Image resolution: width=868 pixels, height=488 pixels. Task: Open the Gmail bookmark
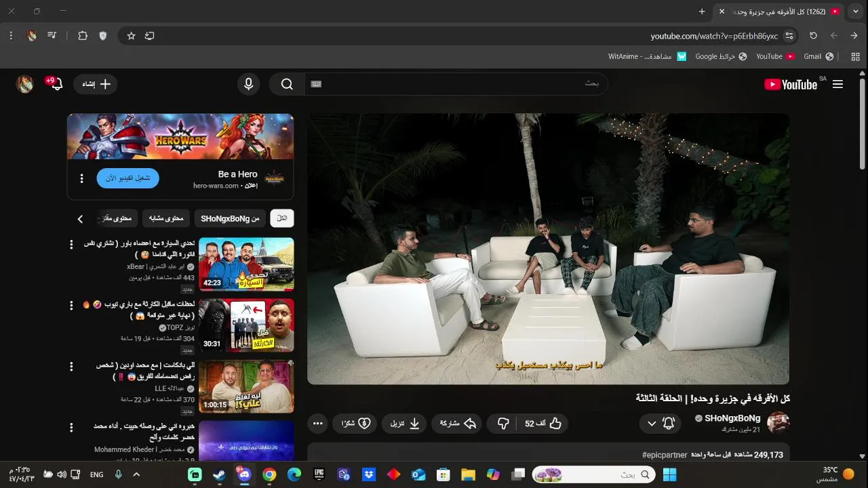(x=818, y=56)
